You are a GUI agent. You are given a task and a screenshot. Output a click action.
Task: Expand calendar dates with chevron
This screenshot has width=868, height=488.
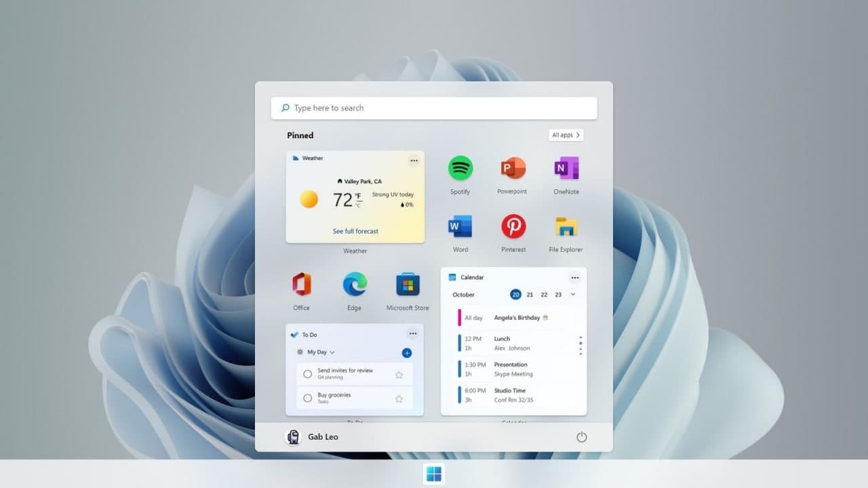pos(573,294)
